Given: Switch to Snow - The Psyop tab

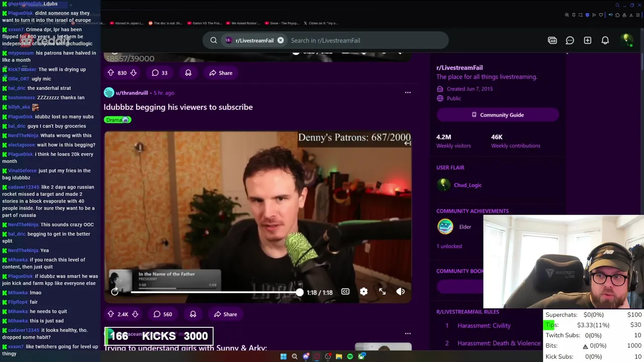Looking at the screenshot, I should 281,23.
